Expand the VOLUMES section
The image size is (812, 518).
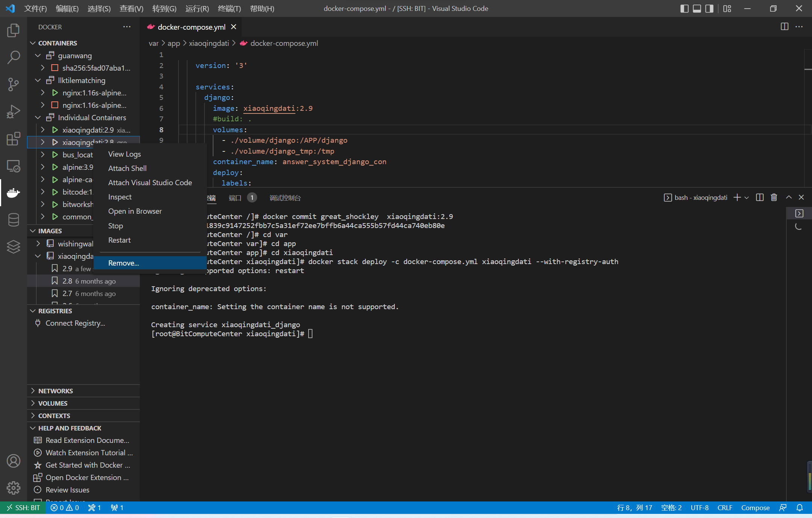pos(33,403)
